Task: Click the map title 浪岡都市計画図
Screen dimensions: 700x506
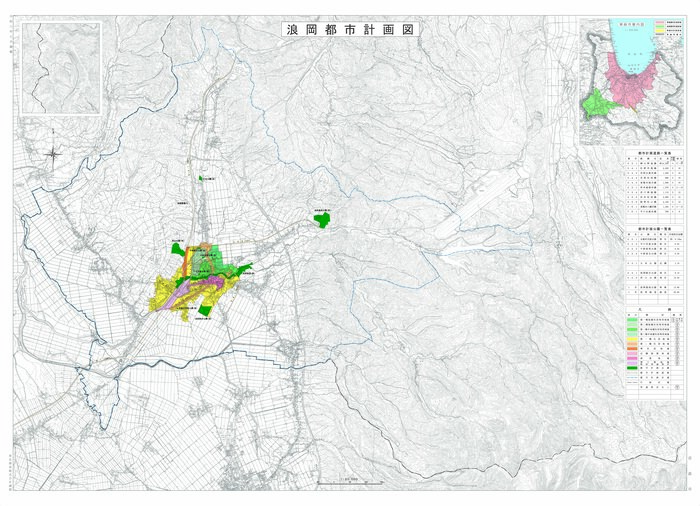Action: click(x=350, y=29)
